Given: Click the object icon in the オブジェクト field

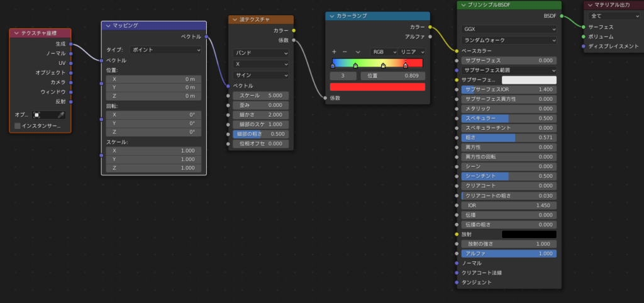Looking at the screenshot, I should click(x=37, y=115).
